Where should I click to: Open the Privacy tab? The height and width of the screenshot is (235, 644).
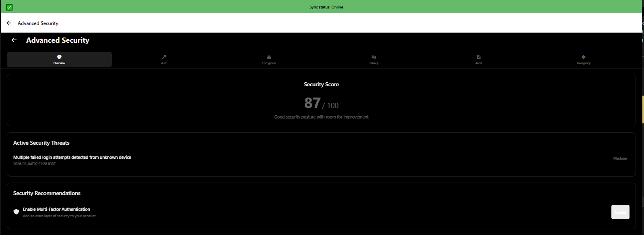pyautogui.click(x=374, y=60)
